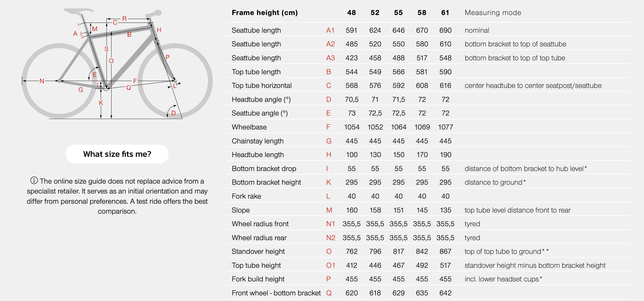Select the frame height 61 column header
The height and width of the screenshot is (301, 644).
(x=445, y=13)
